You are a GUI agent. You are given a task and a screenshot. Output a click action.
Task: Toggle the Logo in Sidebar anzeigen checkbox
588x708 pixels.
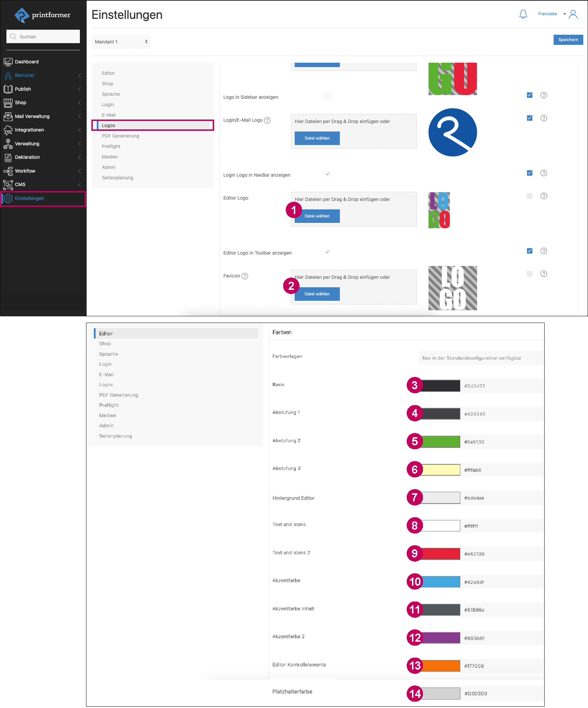[x=328, y=96]
